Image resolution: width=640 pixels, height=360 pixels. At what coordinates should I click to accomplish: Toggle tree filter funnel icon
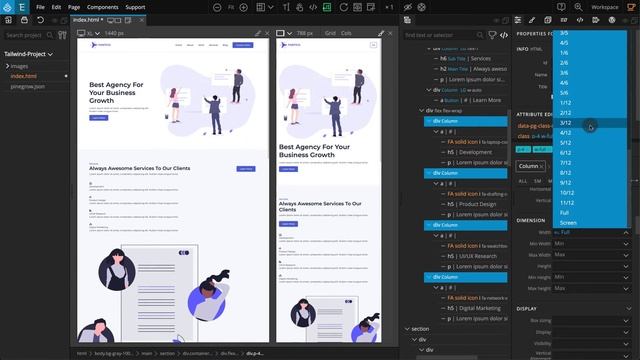(x=492, y=35)
